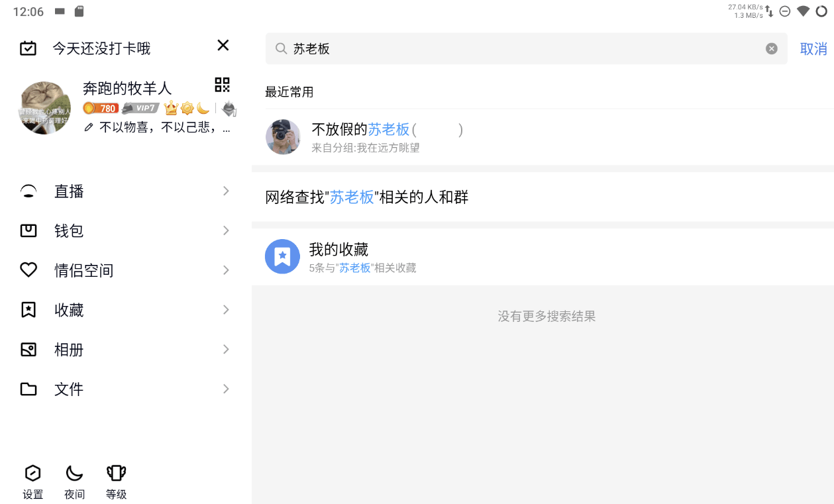Tap the check-in calendar icon
This screenshot has height=504, width=834.
tap(28, 48)
